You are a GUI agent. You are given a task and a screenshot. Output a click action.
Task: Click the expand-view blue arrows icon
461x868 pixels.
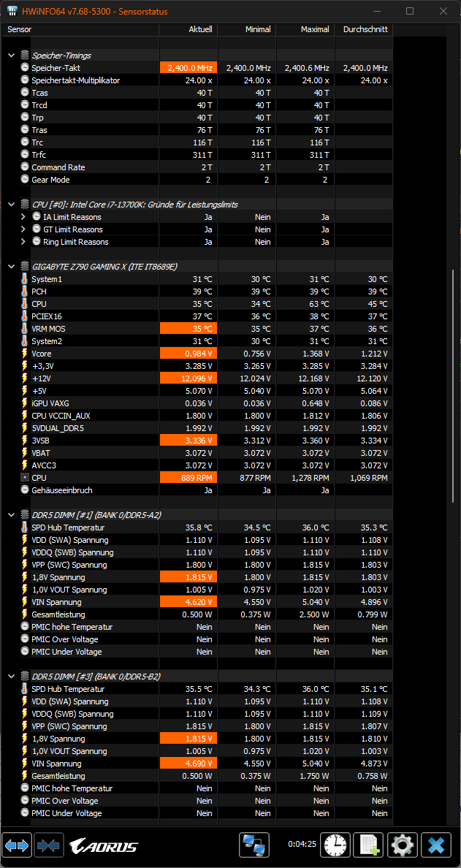(17, 845)
